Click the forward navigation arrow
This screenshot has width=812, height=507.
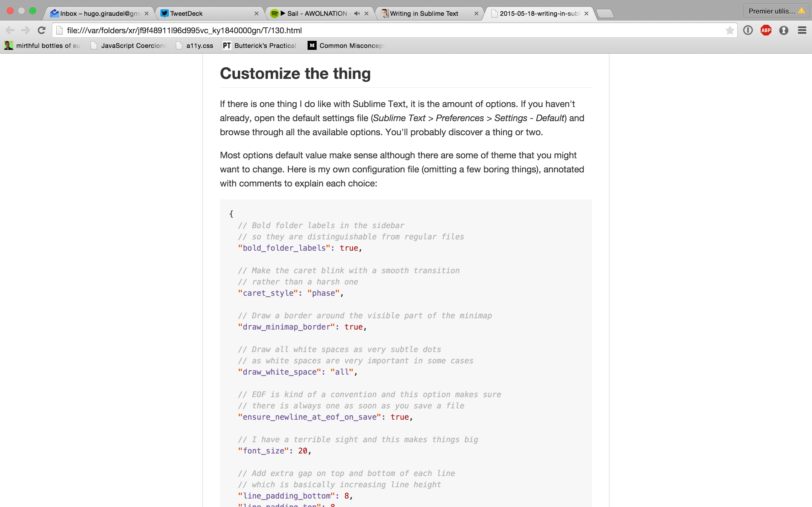[x=25, y=30]
